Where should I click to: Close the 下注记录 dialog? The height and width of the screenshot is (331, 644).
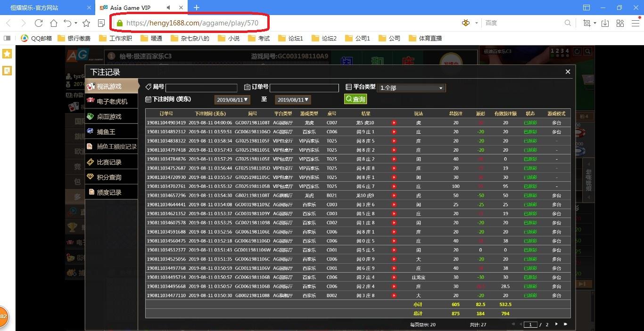coord(568,72)
